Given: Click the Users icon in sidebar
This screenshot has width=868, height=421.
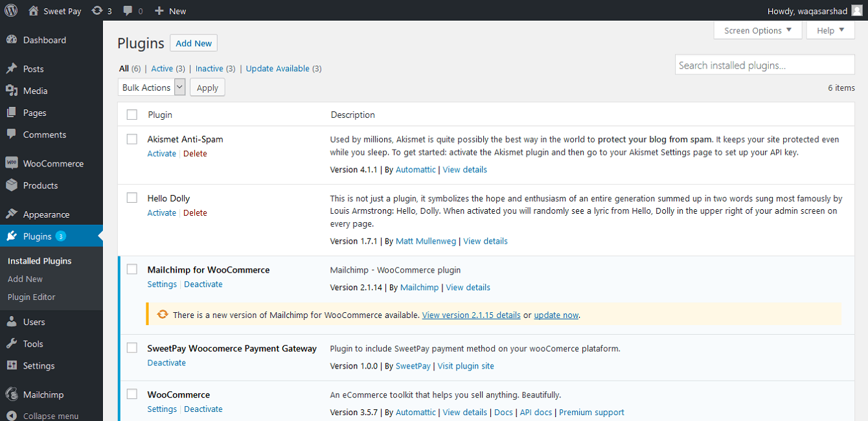Looking at the screenshot, I should 12,322.
